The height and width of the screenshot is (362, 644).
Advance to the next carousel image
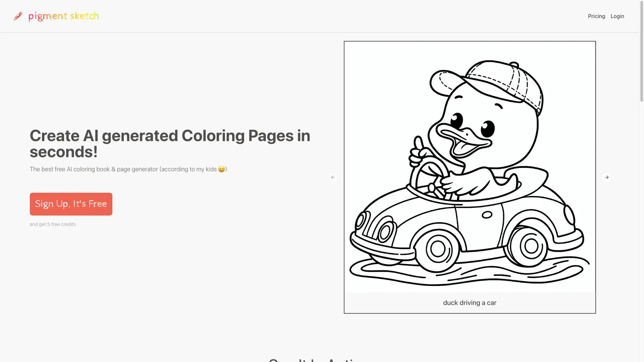pyautogui.click(x=607, y=177)
